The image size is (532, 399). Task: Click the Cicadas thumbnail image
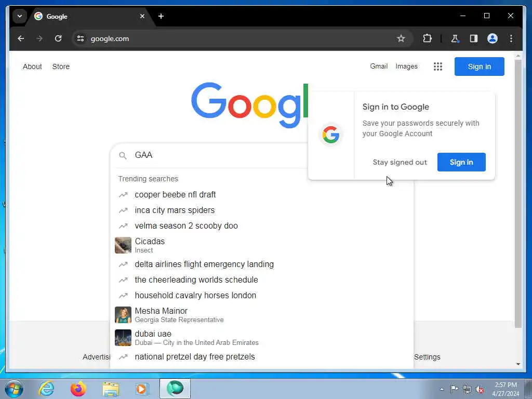(123, 245)
